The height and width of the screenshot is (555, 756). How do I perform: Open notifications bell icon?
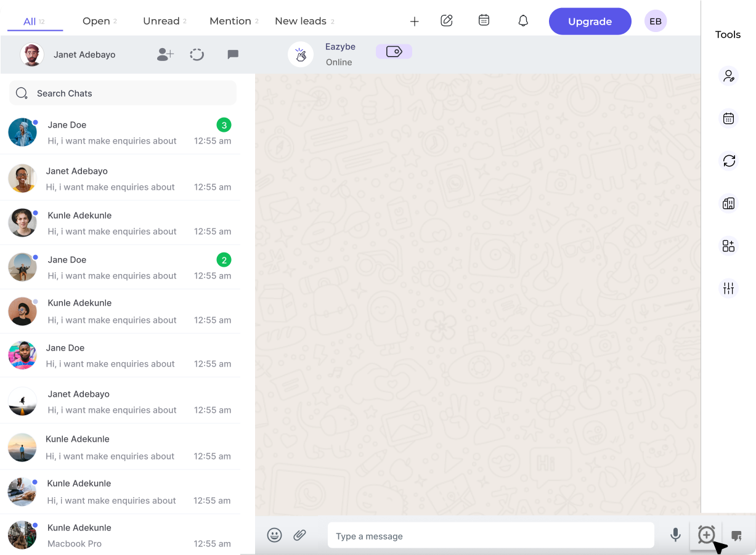click(523, 21)
